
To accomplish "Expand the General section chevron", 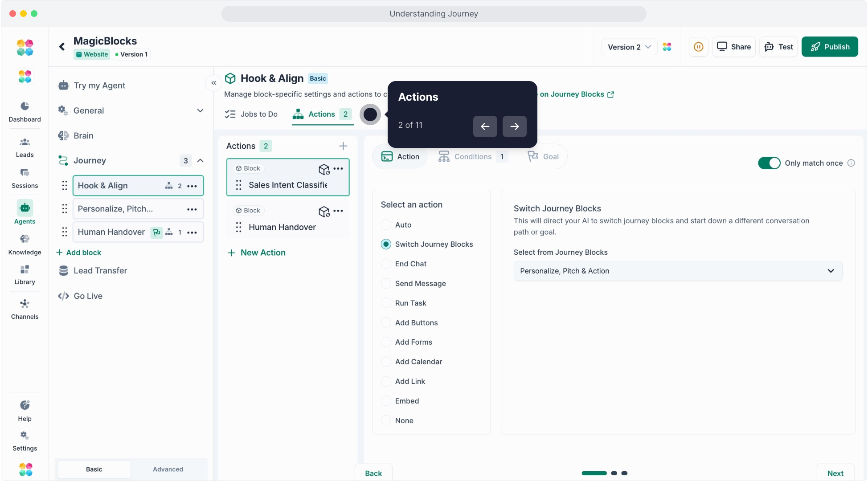I will [200, 110].
